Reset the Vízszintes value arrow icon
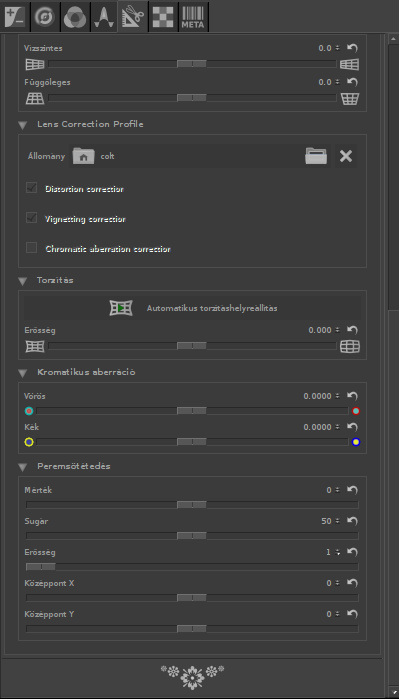399x699 pixels. point(353,48)
